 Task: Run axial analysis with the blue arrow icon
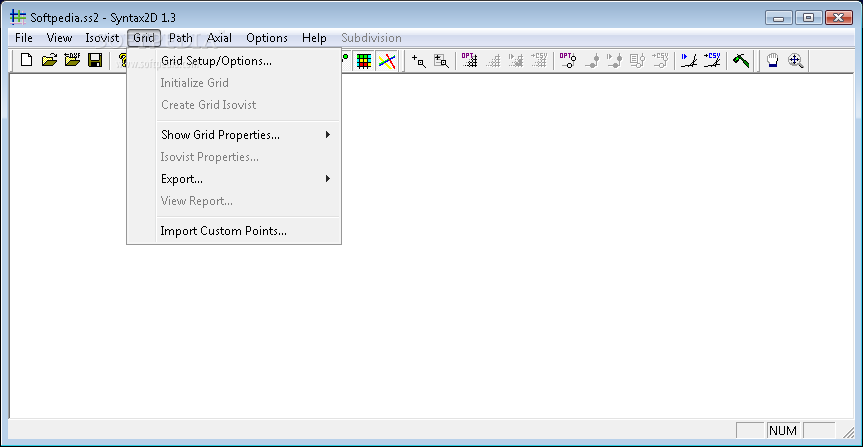pyautogui.click(x=689, y=61)
